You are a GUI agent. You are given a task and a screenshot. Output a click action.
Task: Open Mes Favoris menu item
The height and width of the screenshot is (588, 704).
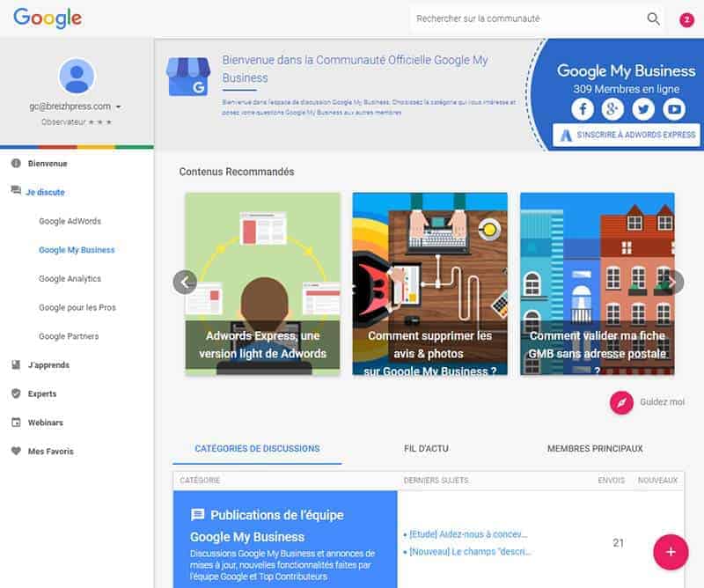click(51, 452)
